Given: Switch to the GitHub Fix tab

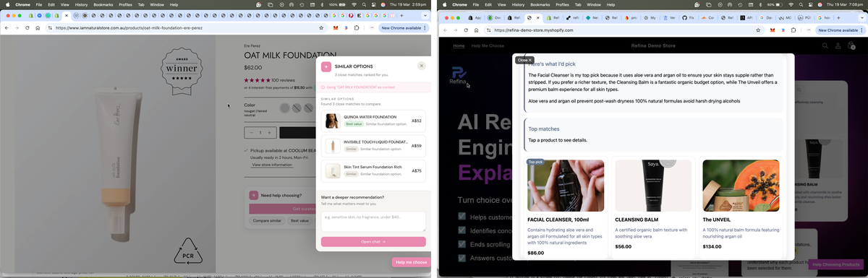Looking at the screenshot, I should [x=688, y=17].
